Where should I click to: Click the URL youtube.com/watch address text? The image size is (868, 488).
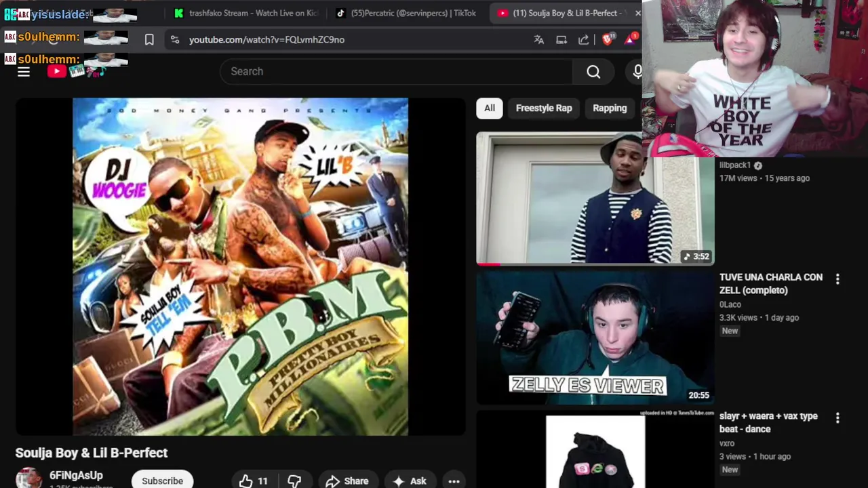click(x=267, y=40)
